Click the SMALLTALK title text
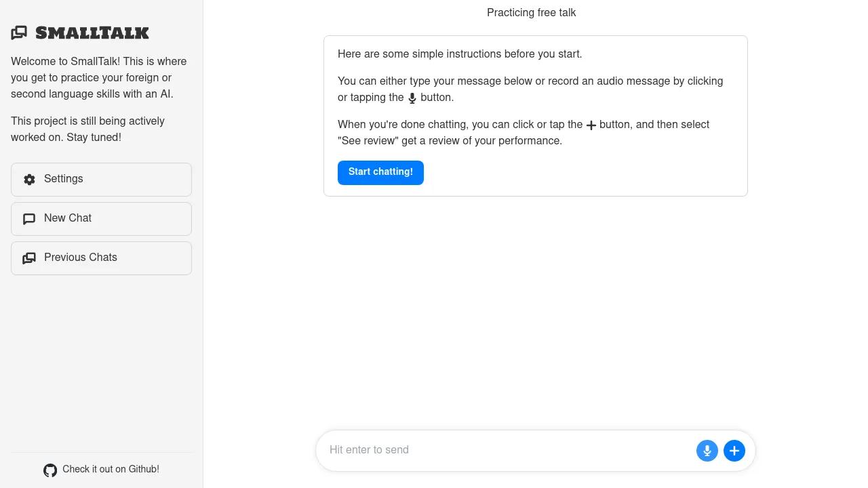 92,33
